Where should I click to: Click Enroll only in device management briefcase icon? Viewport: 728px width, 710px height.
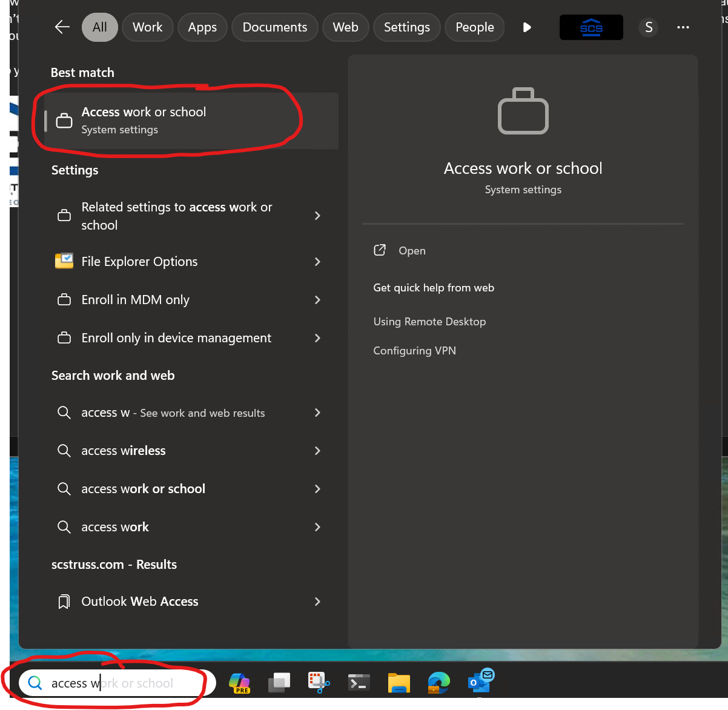tap(64, 338)
